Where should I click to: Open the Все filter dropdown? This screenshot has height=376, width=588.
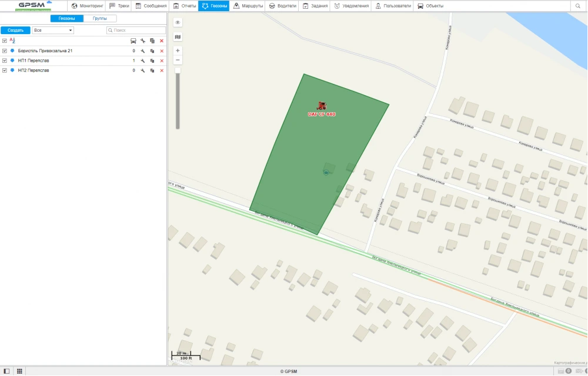click(53, 30)
